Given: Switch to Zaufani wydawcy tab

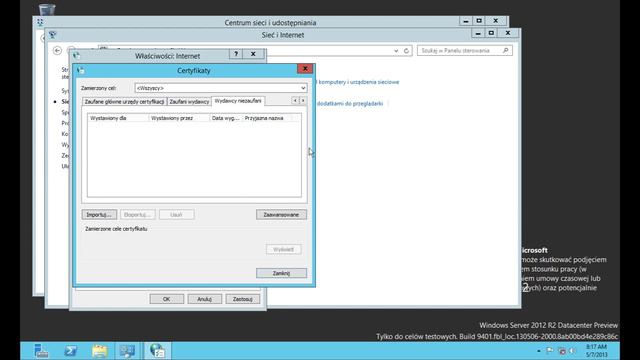Looking at the screenshot, I should [x=189, y=102].
